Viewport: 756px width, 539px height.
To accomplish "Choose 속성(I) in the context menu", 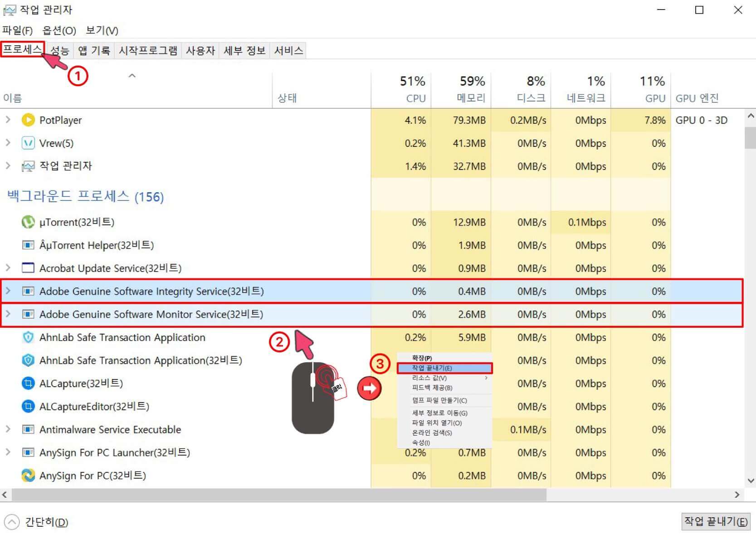I will (444, 443).
